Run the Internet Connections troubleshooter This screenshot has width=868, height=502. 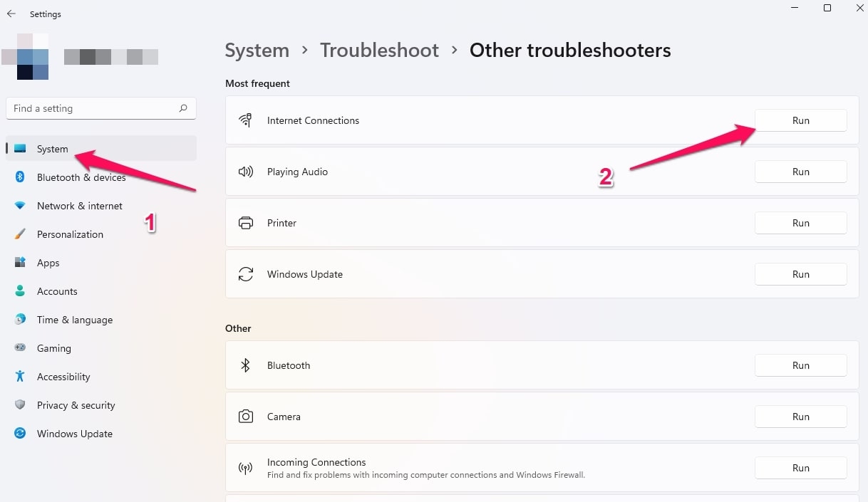(801, 120)
